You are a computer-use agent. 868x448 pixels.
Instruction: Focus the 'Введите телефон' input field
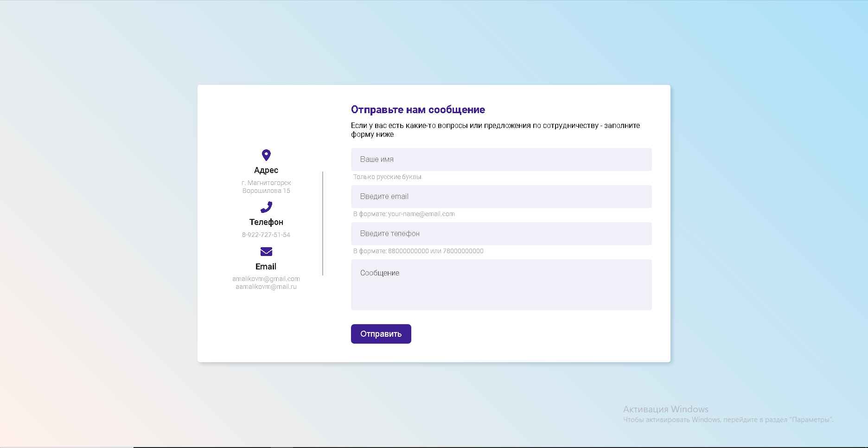tap(501, 234)
